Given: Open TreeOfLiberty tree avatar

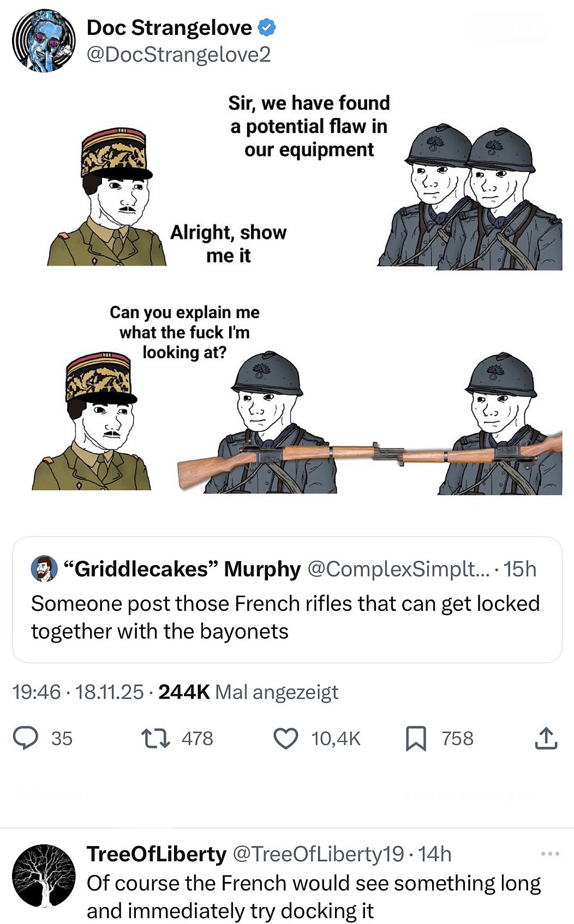Looking at the screenshot, I should [44, 875].
